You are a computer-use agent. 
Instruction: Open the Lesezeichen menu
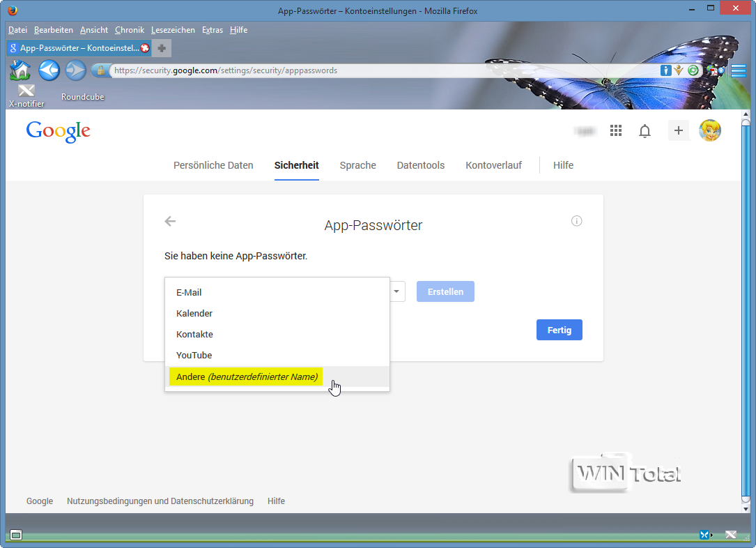point(173,30)
